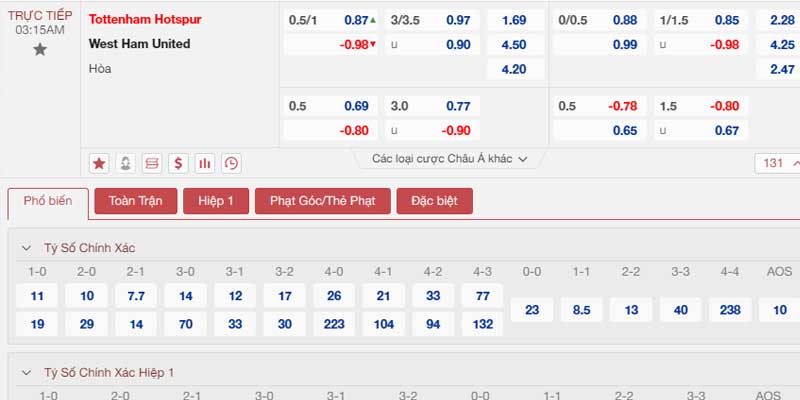The height and width of the screenshot is (400, 800).
Task: Click the red star icon below match
Action: coord(99,164)
